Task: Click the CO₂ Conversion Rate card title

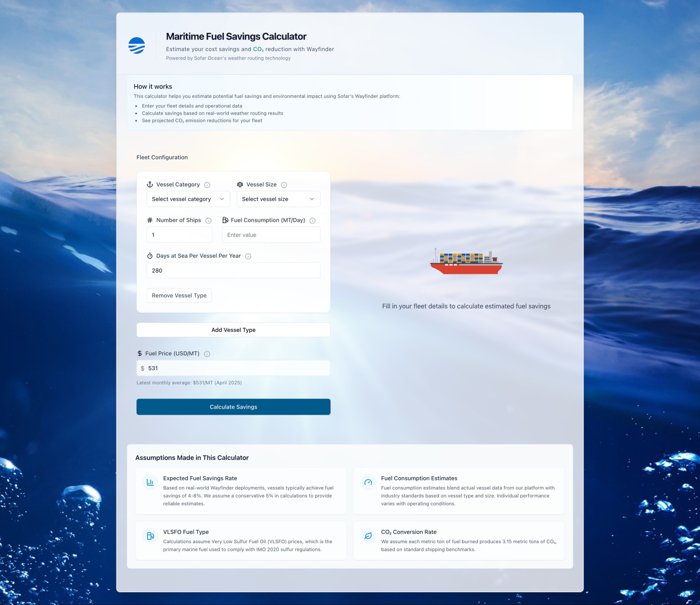Action: pos(409,532)
